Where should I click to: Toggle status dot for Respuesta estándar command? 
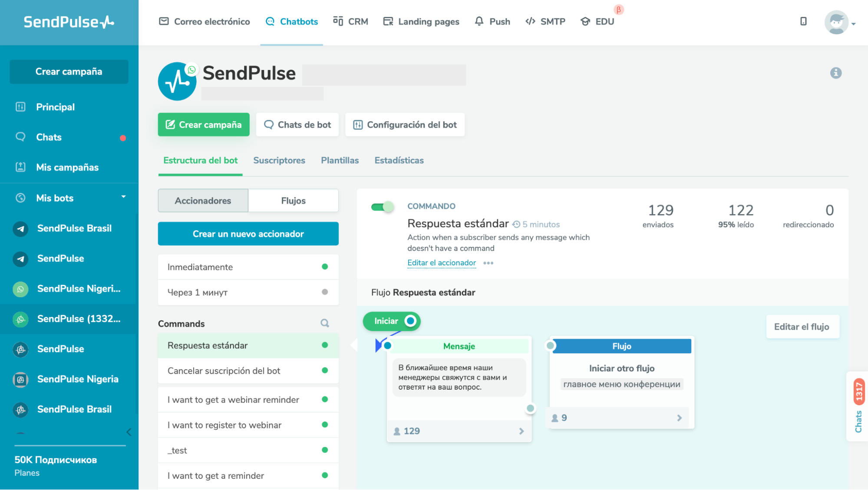coord(324,345)
